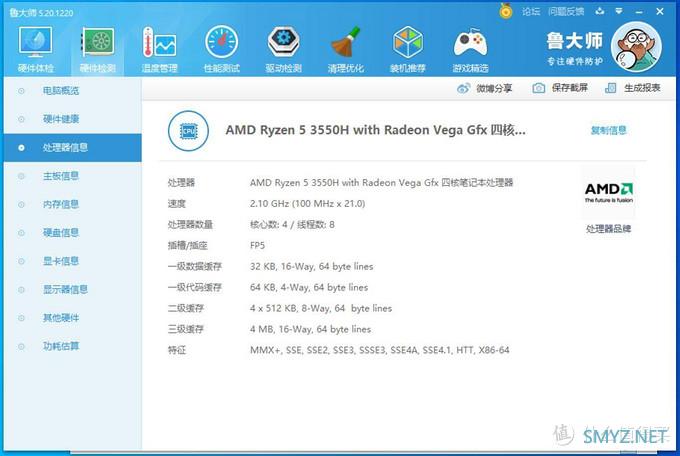Click the 鲁大师 brand logo text
The image size is (680, 456).
(575, 41)
